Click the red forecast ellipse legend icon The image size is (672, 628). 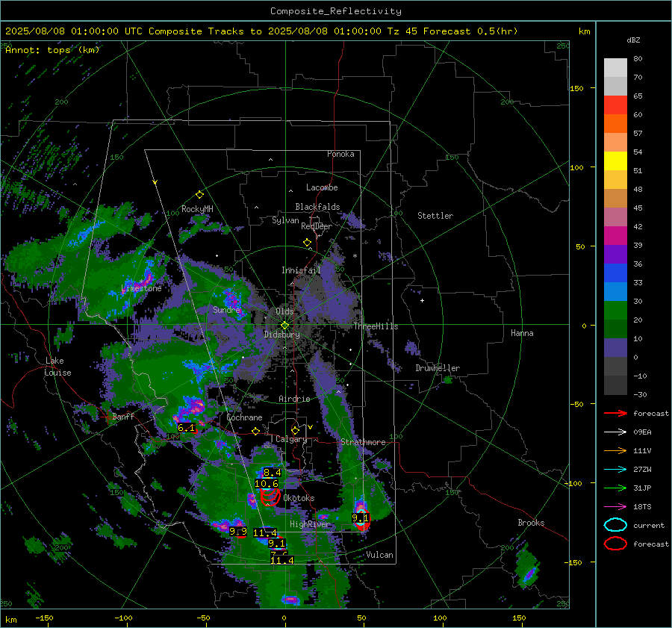(615, 544)
